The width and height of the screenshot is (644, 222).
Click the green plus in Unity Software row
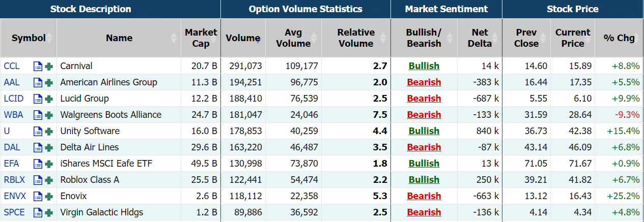click(49, 131)
